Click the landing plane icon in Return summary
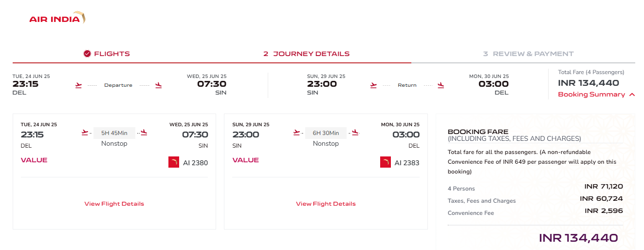Viewport: 644px width, 250px height. (x=441, y=85)
